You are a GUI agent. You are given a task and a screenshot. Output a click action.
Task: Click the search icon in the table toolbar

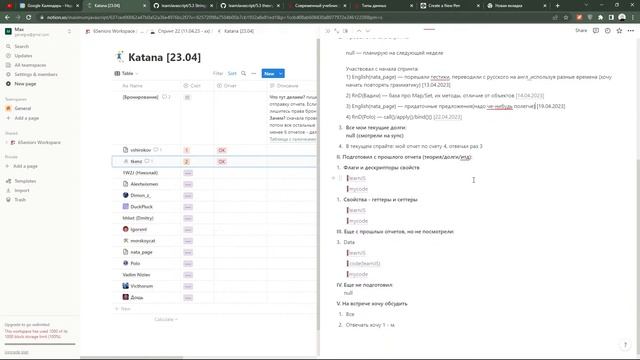[244, 73]
